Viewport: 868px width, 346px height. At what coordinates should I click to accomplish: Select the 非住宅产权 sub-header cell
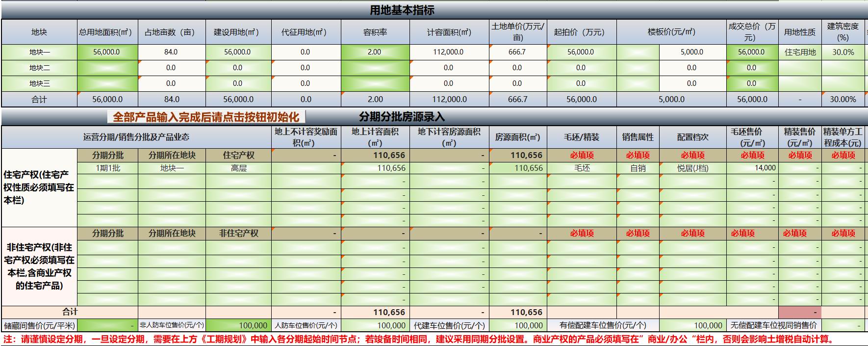point(238,234)
